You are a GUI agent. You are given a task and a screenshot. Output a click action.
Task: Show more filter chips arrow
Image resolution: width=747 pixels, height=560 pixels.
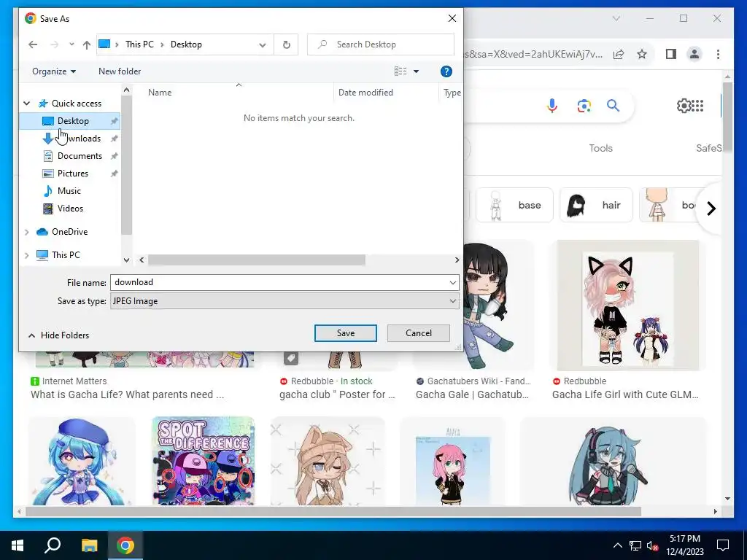(x=711, y=209)
